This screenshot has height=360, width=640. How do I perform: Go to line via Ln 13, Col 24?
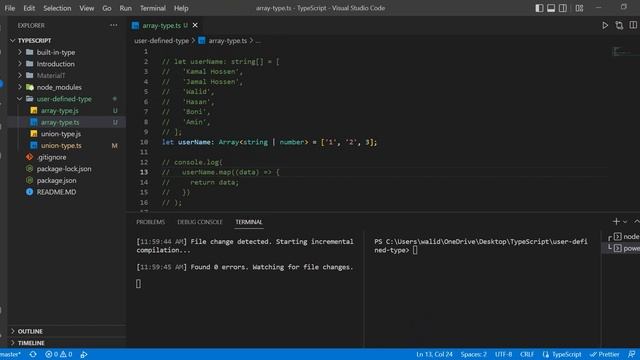tap(434, 354)
